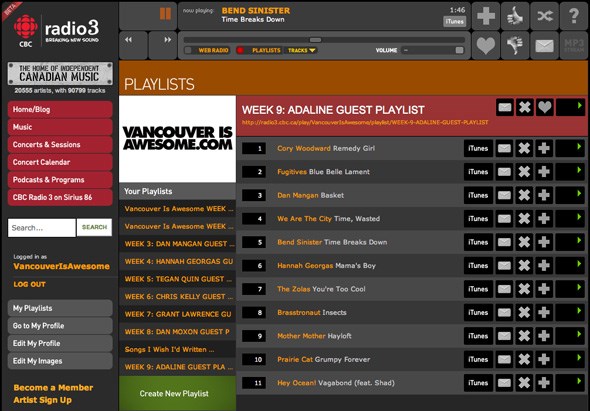
Task: Open iTunes link for now playing track
Action: pos(455,21)
